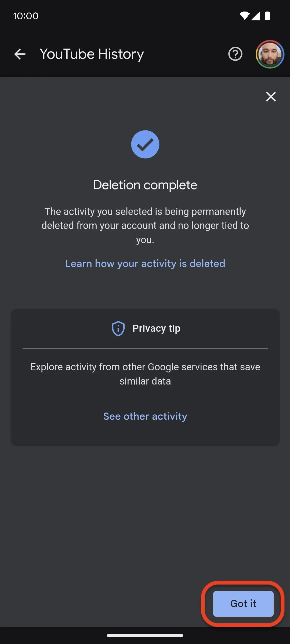Tap the home gesture navigation bar
Image resolution: width=290 pixels, height=644 pixels.
145,635
